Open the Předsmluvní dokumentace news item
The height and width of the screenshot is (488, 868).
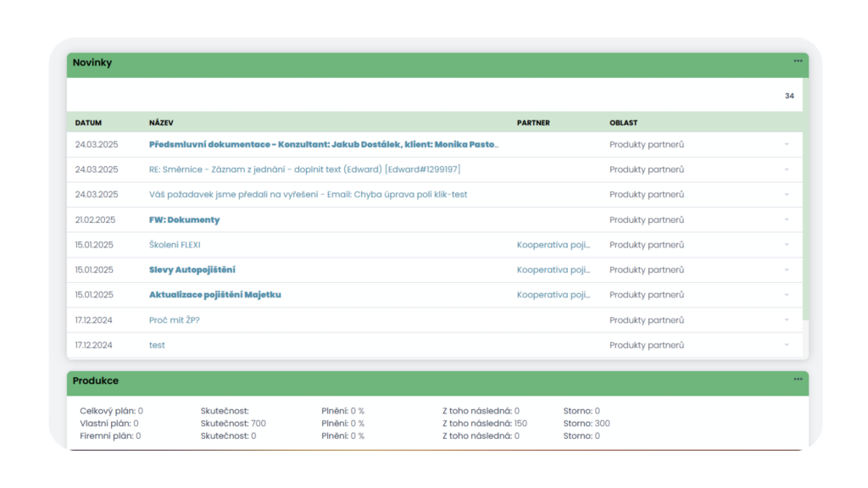[324, 145]
